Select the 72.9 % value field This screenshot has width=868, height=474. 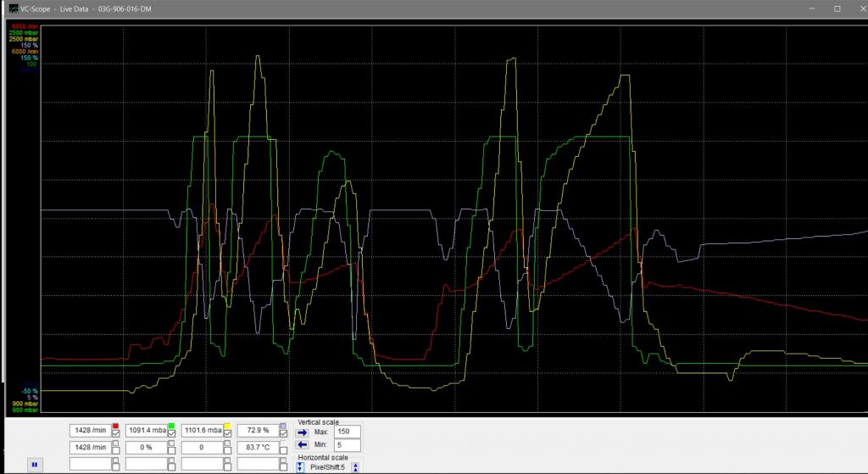[258, 430]
